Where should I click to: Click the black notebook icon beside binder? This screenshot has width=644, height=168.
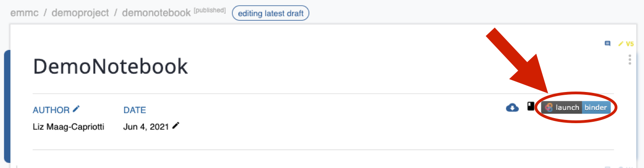(531, 107)
